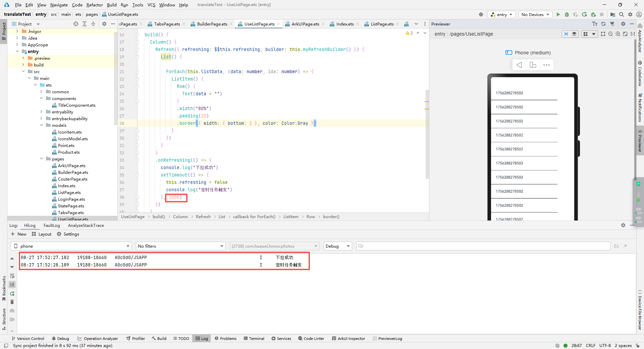Open the preview more options ellipsis
Viewport: 644px width, 349px height.
[x=546, y=65]
